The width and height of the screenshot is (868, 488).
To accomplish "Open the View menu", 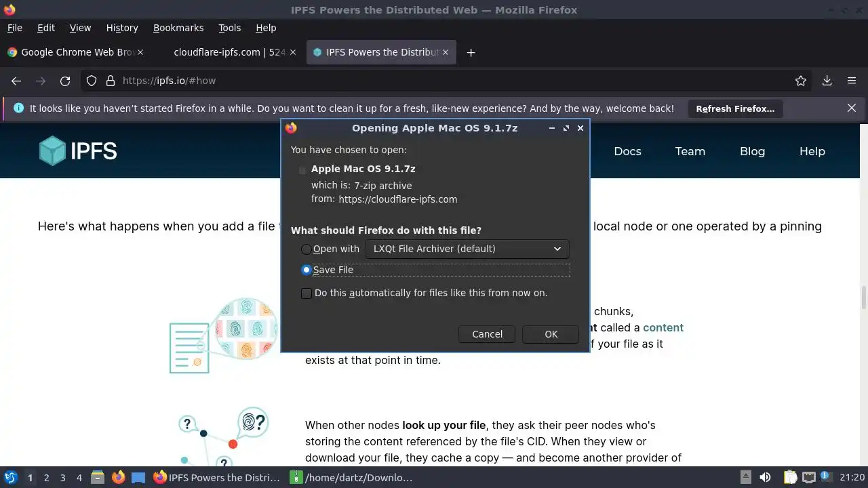I will tap(80, 28).
